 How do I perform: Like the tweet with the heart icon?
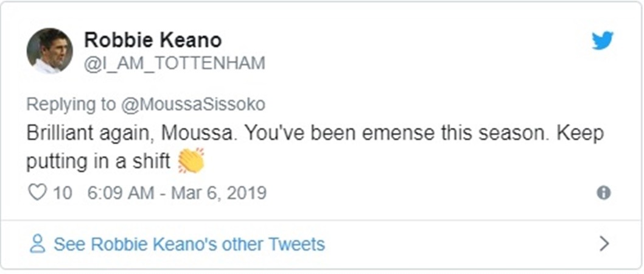[x=38, y=193]
